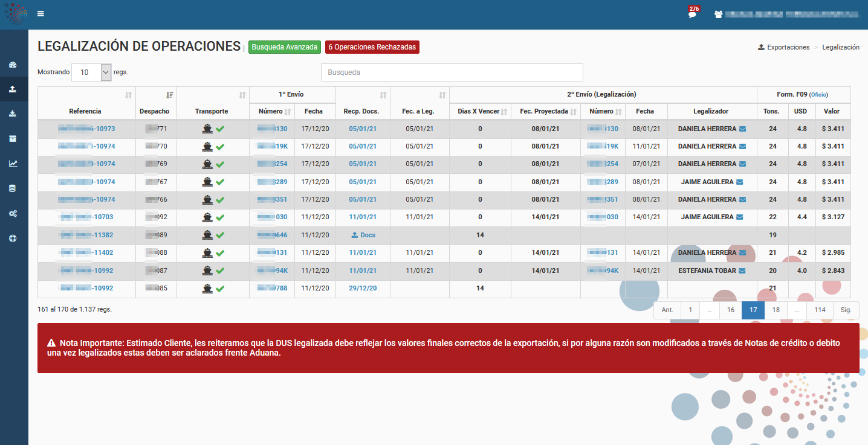This screenshot has width=868, height=445.
Task: Open reference ending -10703
Action: pyautogui.click(x=86, y=217)
